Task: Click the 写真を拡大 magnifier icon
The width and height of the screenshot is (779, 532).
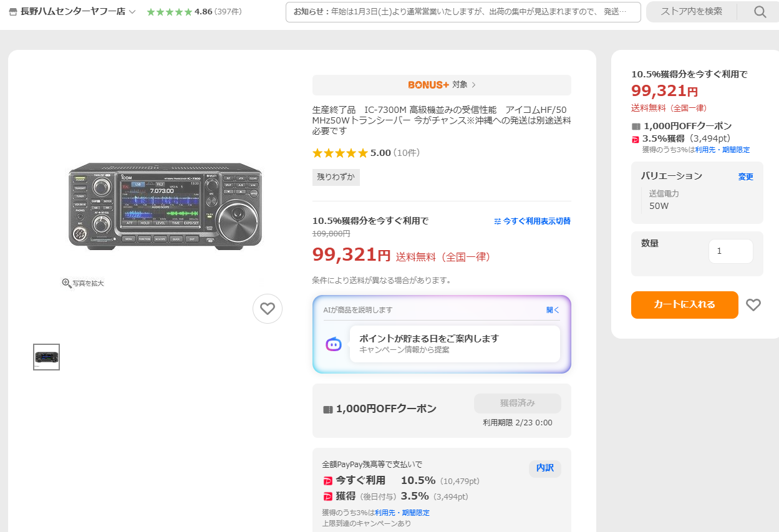Action: [x=67, y=283]
